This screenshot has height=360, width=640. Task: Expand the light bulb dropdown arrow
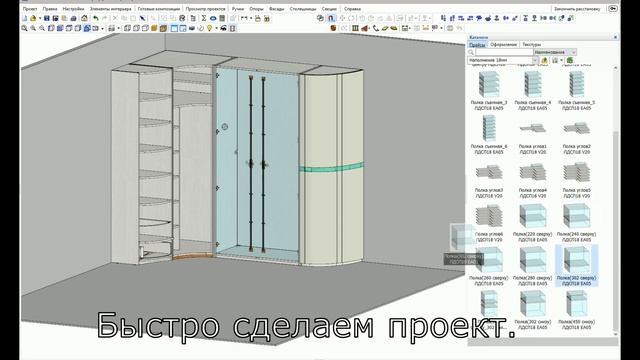point(216,28)
